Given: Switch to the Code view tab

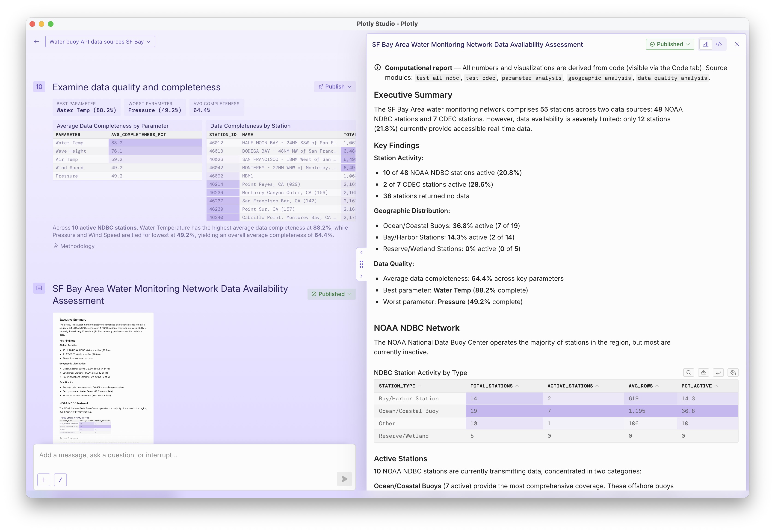Looking at the screenshot, I should coord(719,44).
